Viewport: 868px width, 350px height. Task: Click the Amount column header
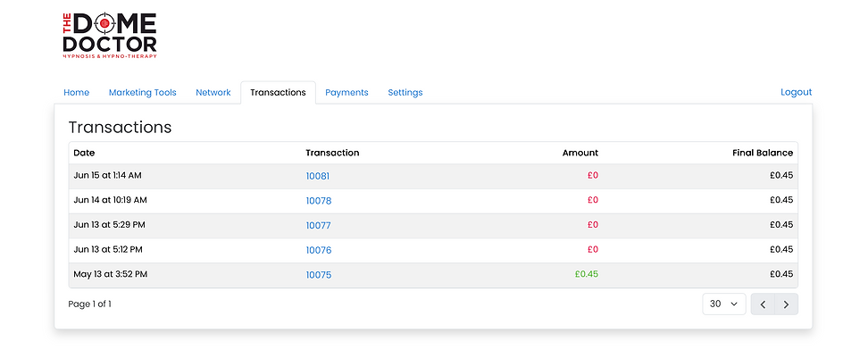tap(580, 153)
